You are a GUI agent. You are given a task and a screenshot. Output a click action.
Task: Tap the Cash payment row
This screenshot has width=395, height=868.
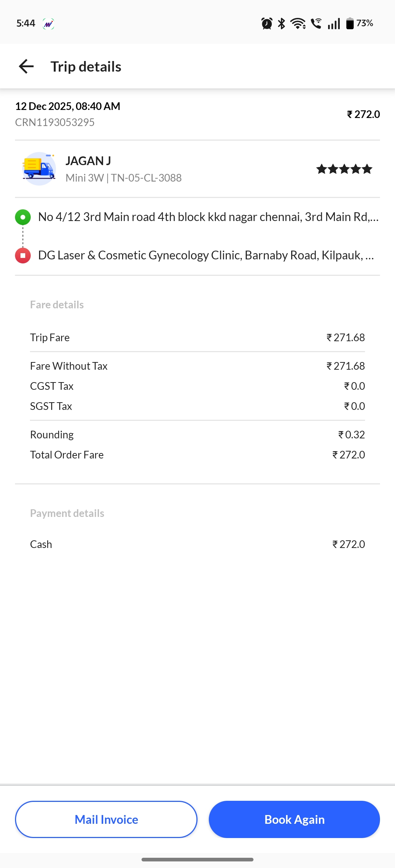197,544
